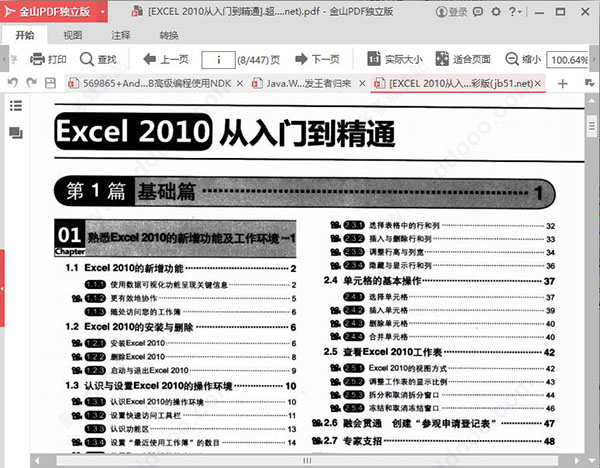The height and width of the screenshot is (468, 600).
Task: Switch to the 开始 ribbon tab
Action: pyautogui.click(x=24, y=36)
